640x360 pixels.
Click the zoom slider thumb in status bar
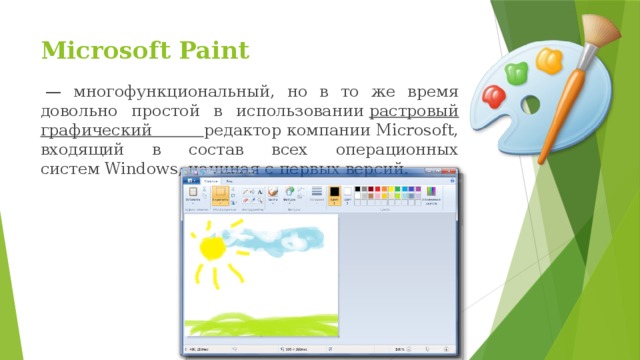[427, 349]
